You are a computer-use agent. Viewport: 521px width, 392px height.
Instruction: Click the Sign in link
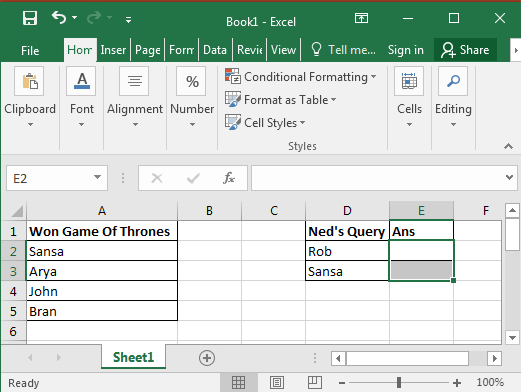406,50
